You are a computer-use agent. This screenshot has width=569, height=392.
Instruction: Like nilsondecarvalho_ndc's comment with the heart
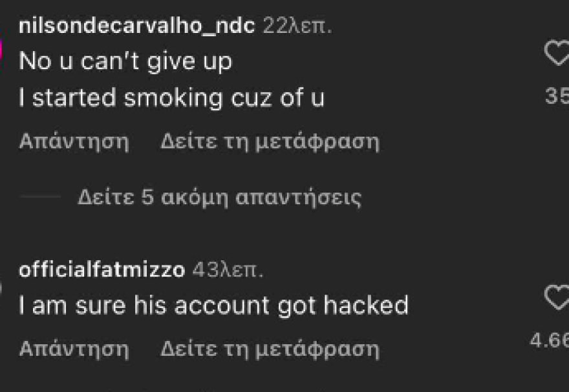[x=557, y=53]
